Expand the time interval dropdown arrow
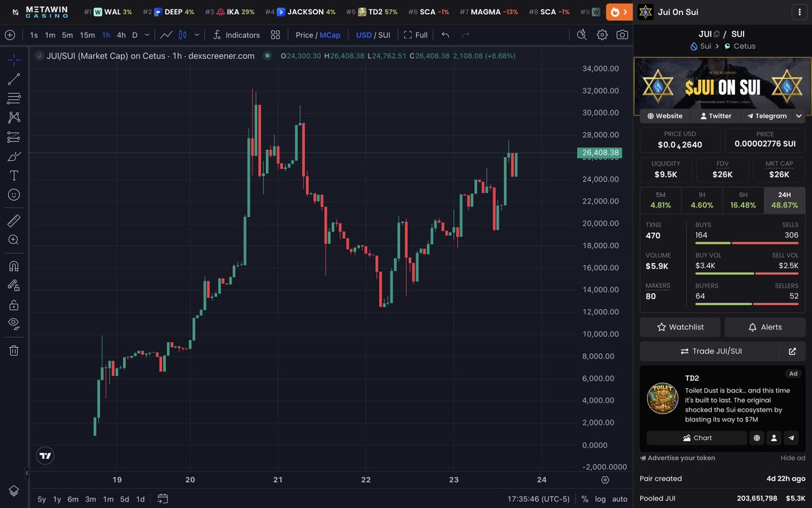Image resolution: width=812 pixels, height=508 pixels. pos(146,35)
